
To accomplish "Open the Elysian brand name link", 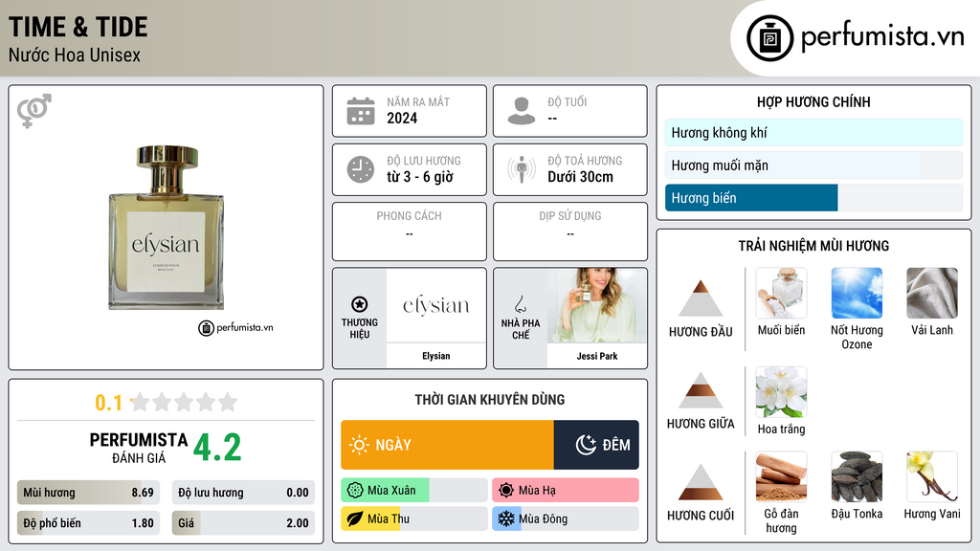I will pos(435,356).
